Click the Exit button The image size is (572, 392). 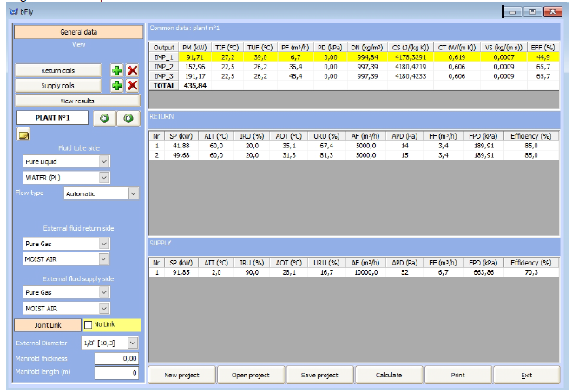[526, 375]
